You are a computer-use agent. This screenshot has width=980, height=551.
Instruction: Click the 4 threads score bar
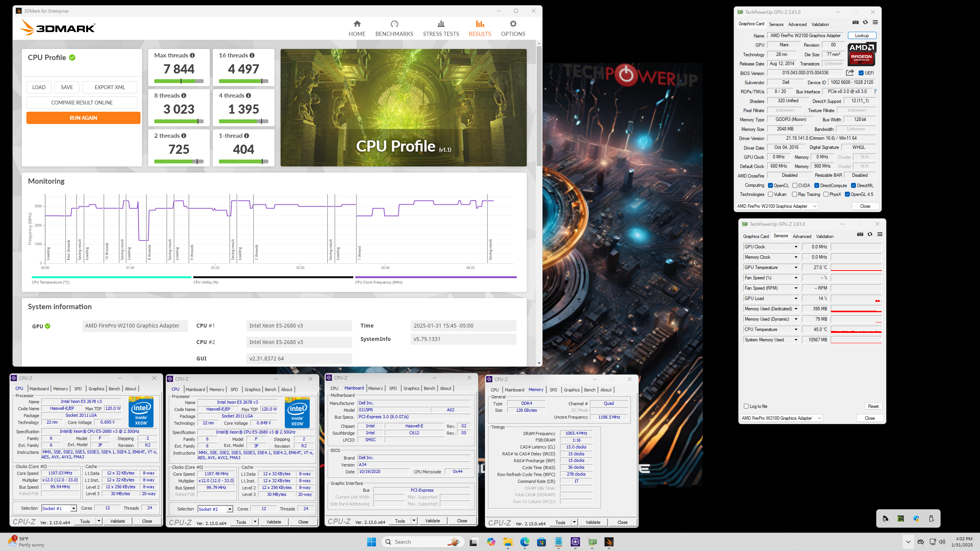click(243, 121)
